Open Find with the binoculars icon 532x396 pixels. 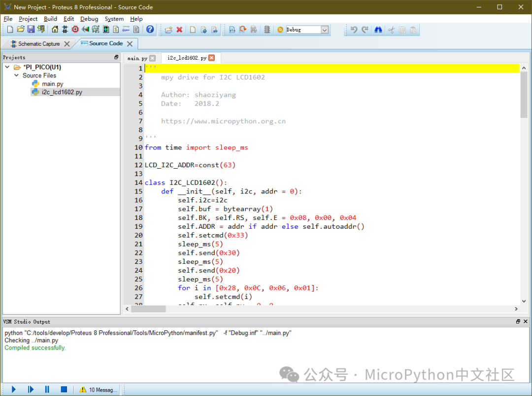click(x=378, y=30)
